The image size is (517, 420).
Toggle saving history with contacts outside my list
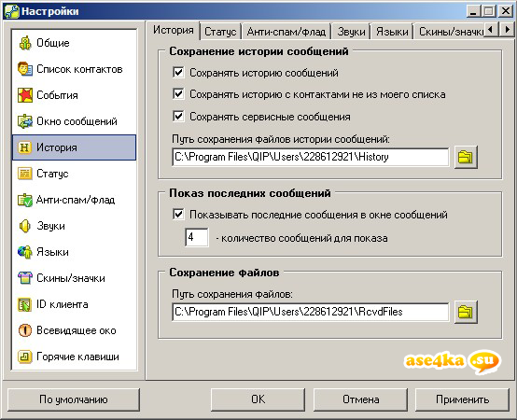tap(178, 94)
